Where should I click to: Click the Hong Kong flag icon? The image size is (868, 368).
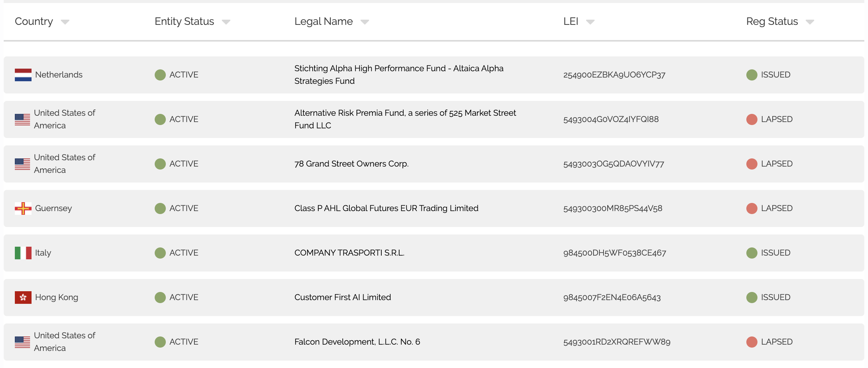[x=23, y=298]
